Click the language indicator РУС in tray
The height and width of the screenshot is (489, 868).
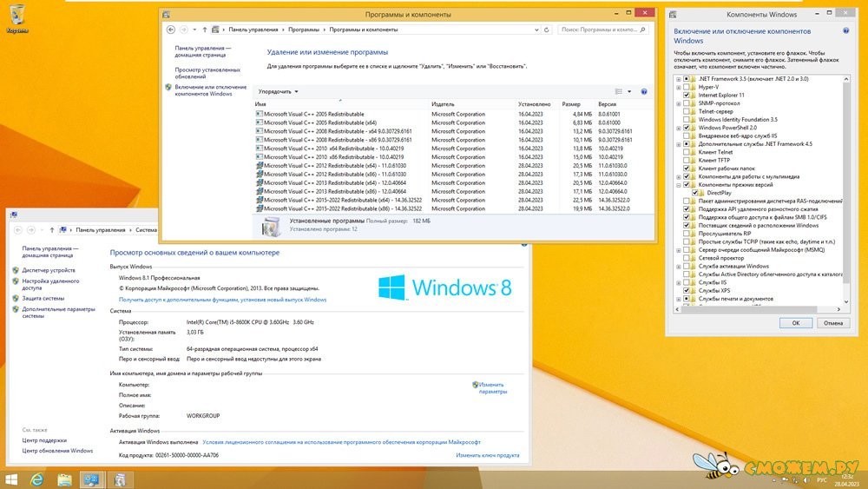821,480
